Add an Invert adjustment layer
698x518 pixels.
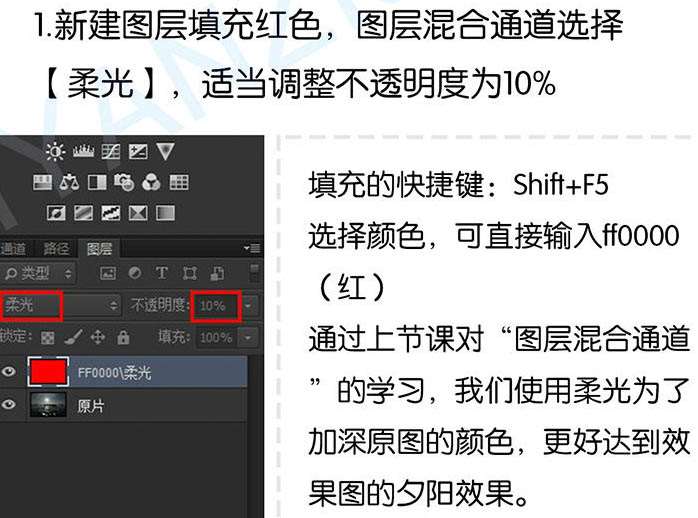[x=56, y=213]
